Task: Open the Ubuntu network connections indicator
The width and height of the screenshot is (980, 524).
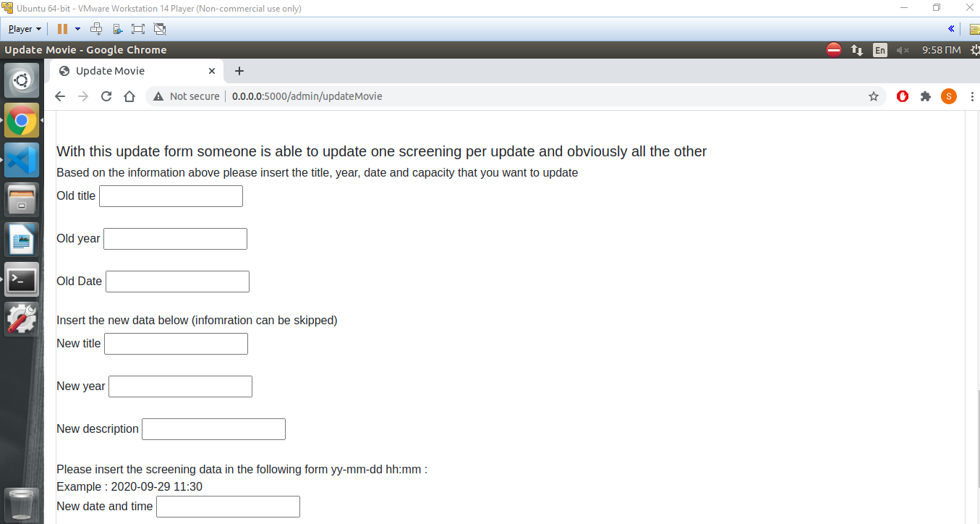Action: coord(857,50)
